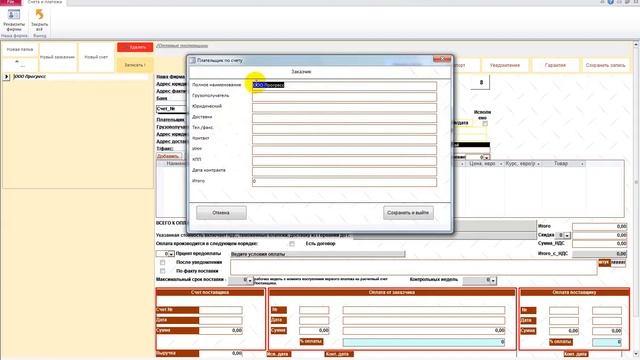Open the File tab
640x360 pixels.
11,2
